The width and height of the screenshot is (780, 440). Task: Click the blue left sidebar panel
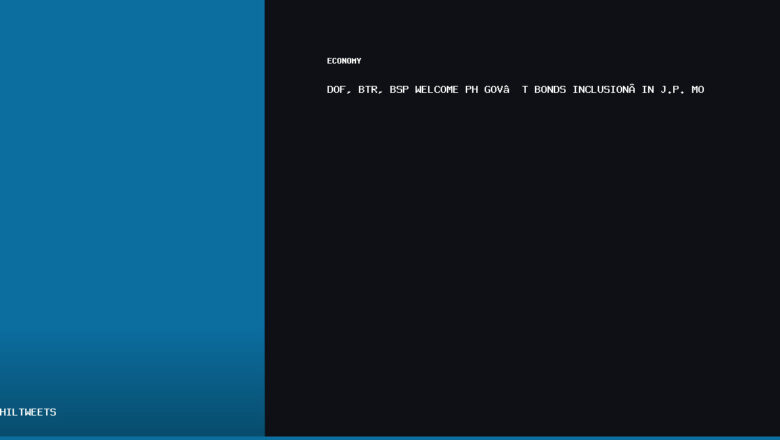(x=132, y=180)
